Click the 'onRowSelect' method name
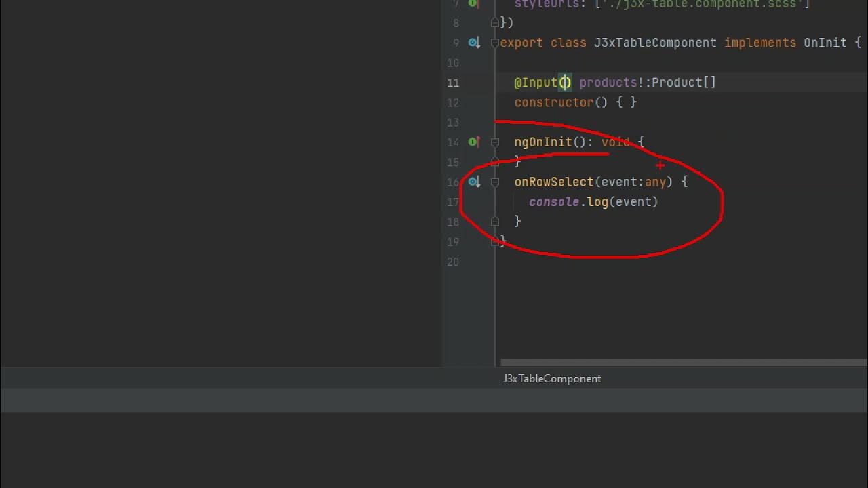Screen dimensions: 868x488 (x=554, y=182)
